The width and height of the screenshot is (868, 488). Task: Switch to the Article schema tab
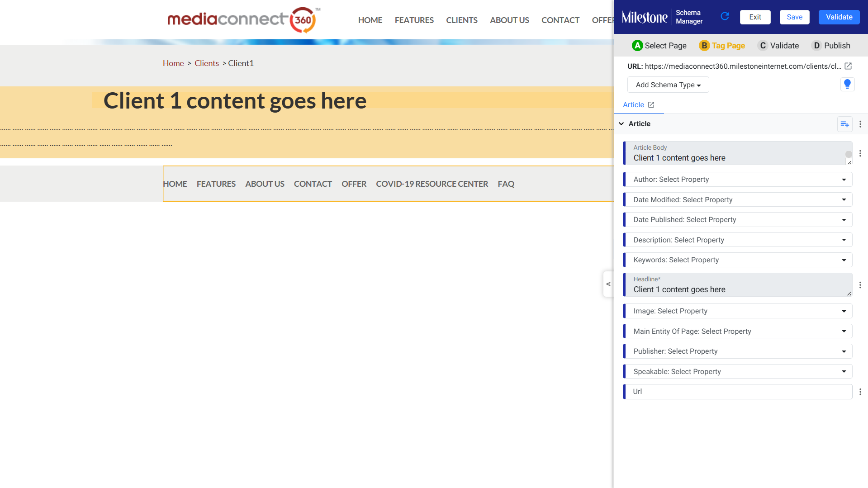(x=633, y=105)
